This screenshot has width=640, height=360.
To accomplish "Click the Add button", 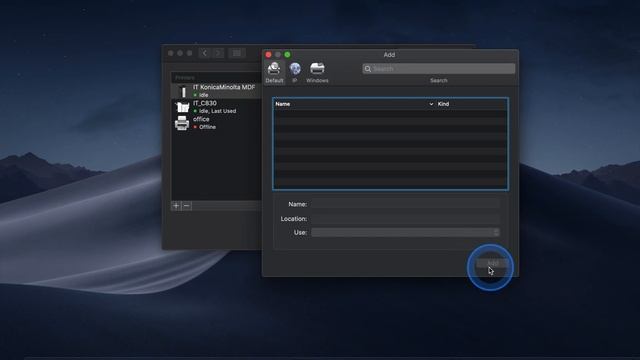I will coord(492,263).
